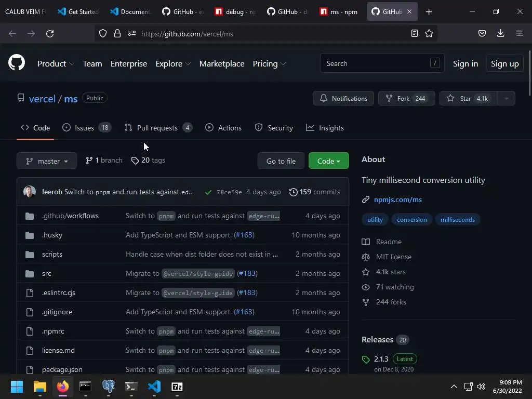Star the repository with Star button
The image size is (532, 399).
pos(469,98)
